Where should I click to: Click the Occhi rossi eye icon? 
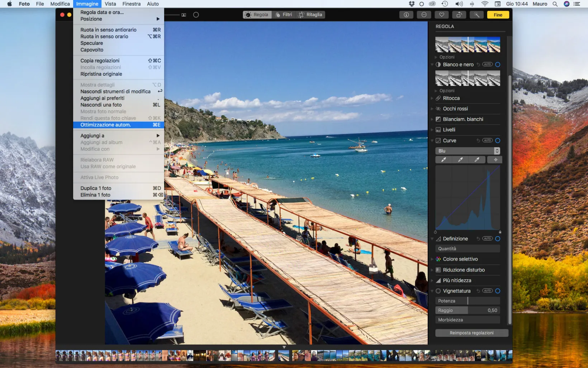click(x=438, y=109)
